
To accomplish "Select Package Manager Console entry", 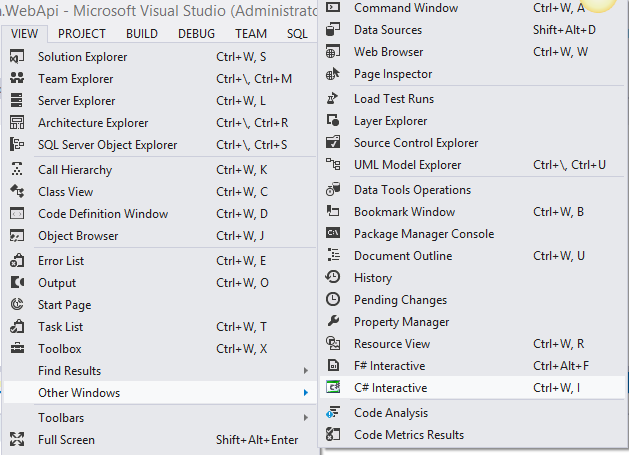I will 473,234.
